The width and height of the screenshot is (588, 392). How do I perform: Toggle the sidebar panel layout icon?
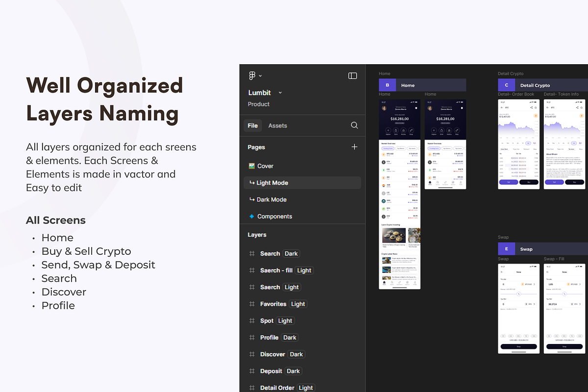point(353,75)
